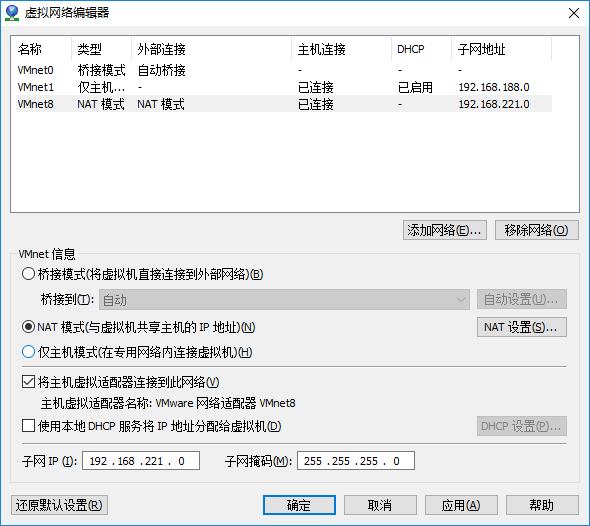The width and height of the screenshot is (590, 526).
Task: Click the subnet mask input field
Action: (356, 461)
